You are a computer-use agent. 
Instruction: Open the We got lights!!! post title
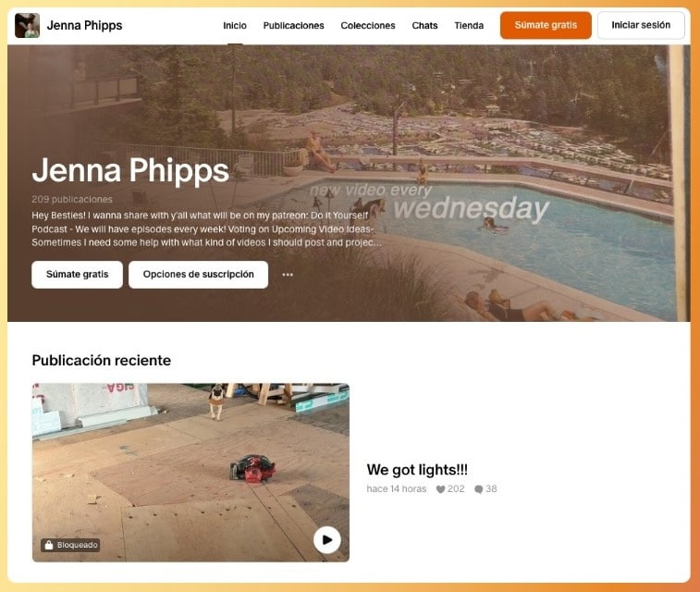click(x=417, y=470)
